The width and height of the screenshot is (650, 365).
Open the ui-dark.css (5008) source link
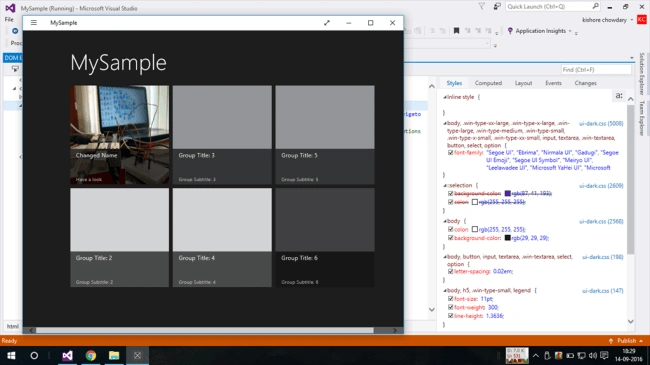click(x=601, y=124)
